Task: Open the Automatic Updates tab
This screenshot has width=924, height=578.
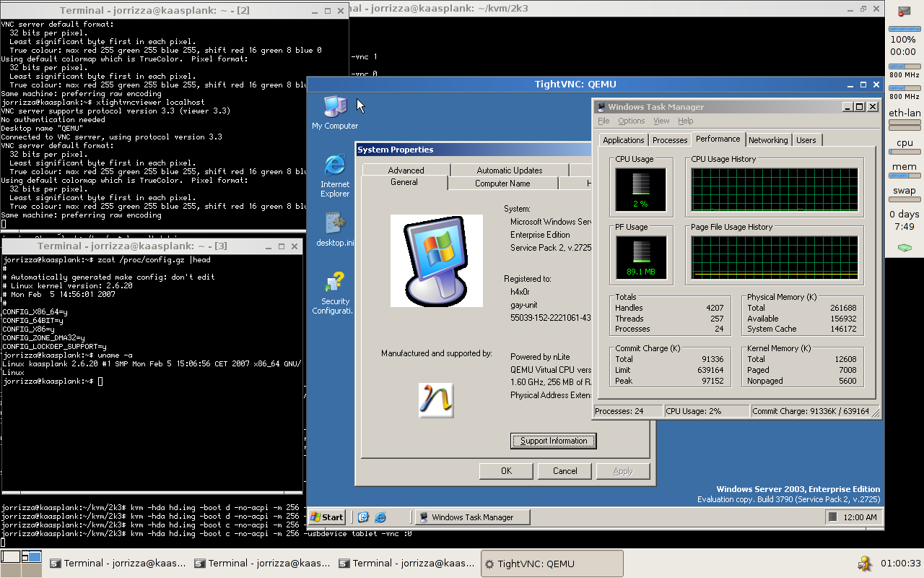Action: coord(510,171)
